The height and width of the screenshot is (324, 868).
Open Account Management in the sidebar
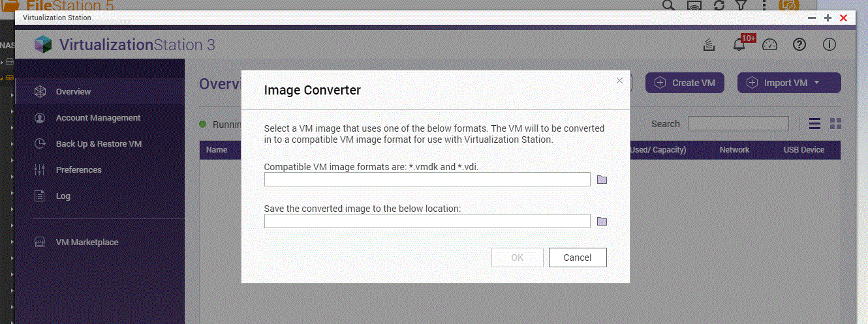[x=100, y=118]
